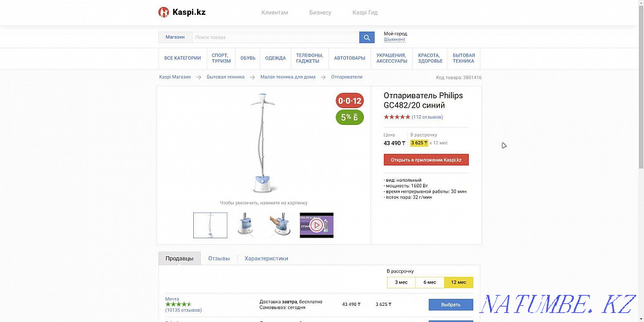Expand the Бытовая техника category menu

click(464, 58)
